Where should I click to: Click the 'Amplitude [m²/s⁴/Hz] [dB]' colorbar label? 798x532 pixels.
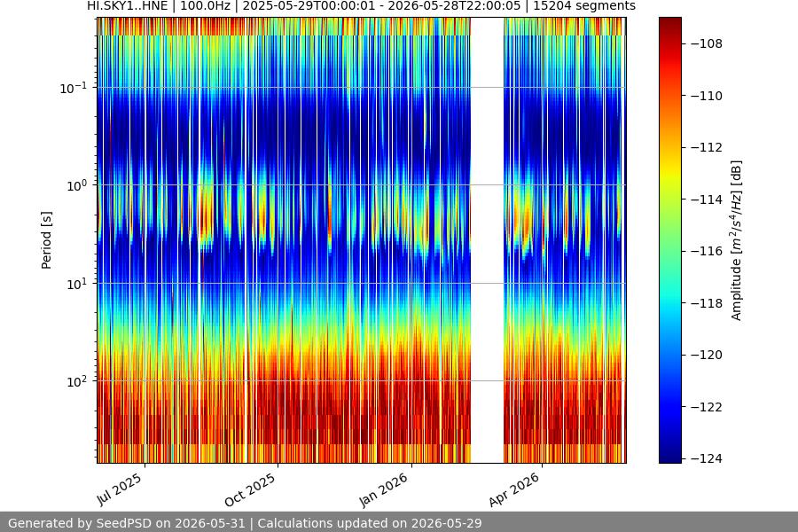click(736, 240)
